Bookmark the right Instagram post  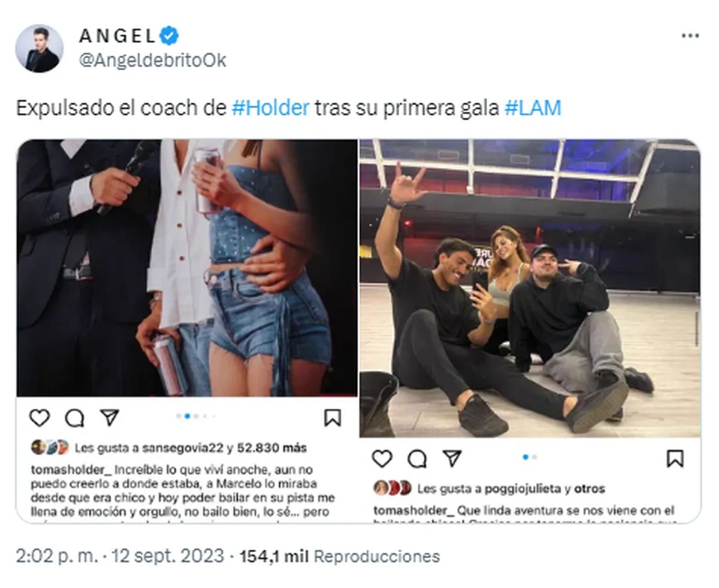point(675,459)
